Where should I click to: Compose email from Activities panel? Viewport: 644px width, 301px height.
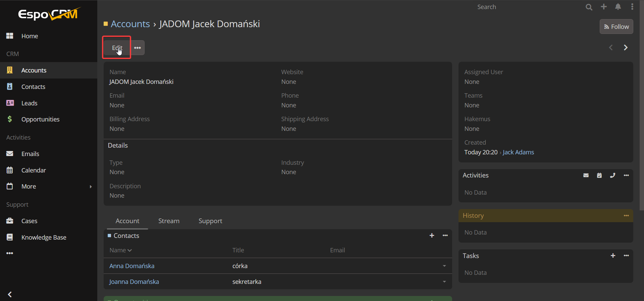coord(586,175)
